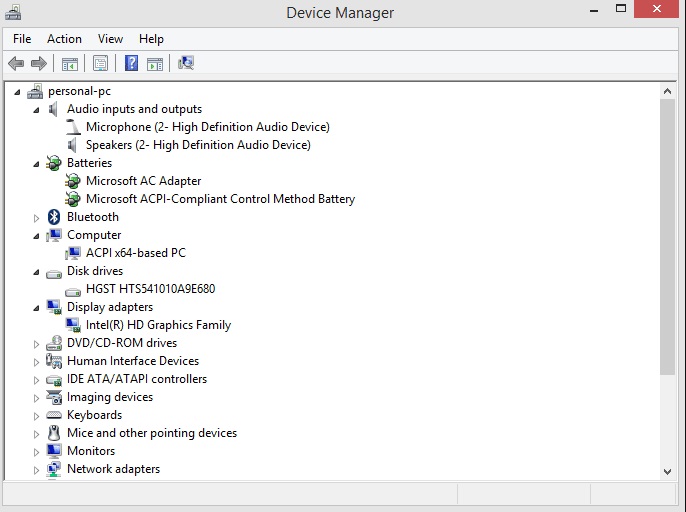Click the Device Manager title bar icon
Viewport: 686px width, 512px height.
(x=13, y=12)
